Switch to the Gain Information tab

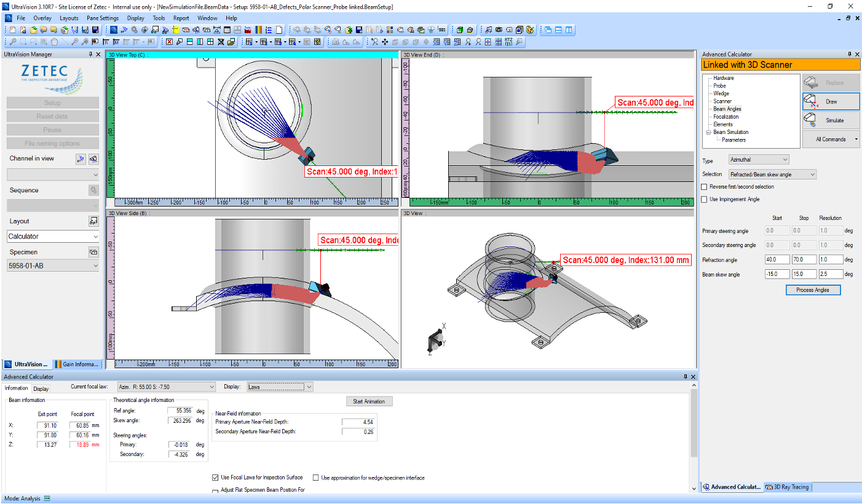[76, 364]
